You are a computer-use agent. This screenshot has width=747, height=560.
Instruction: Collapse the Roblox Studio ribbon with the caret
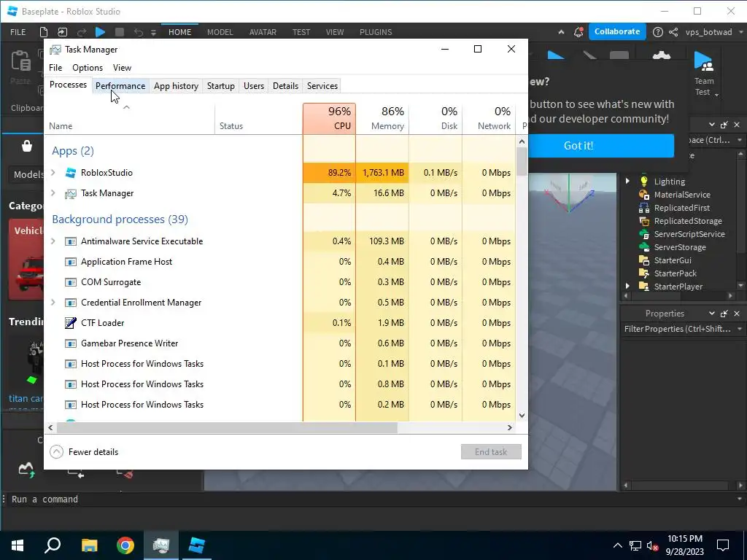(x=561, y=32)
